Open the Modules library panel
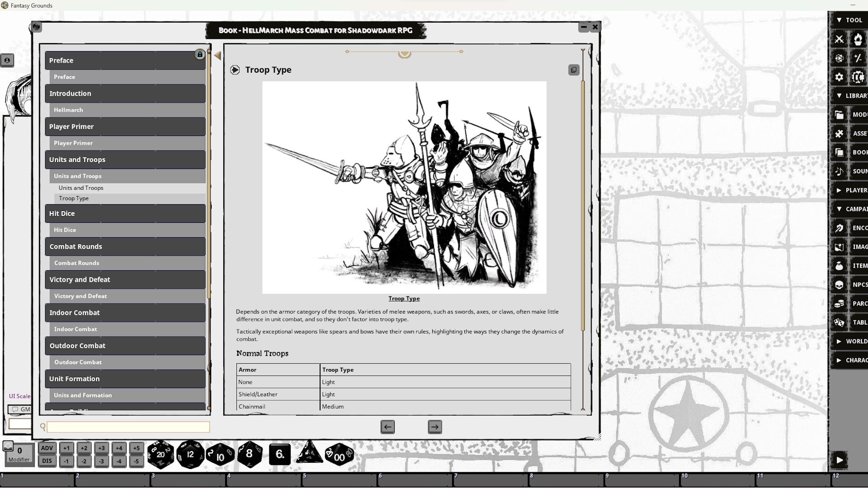 [839, 114]
